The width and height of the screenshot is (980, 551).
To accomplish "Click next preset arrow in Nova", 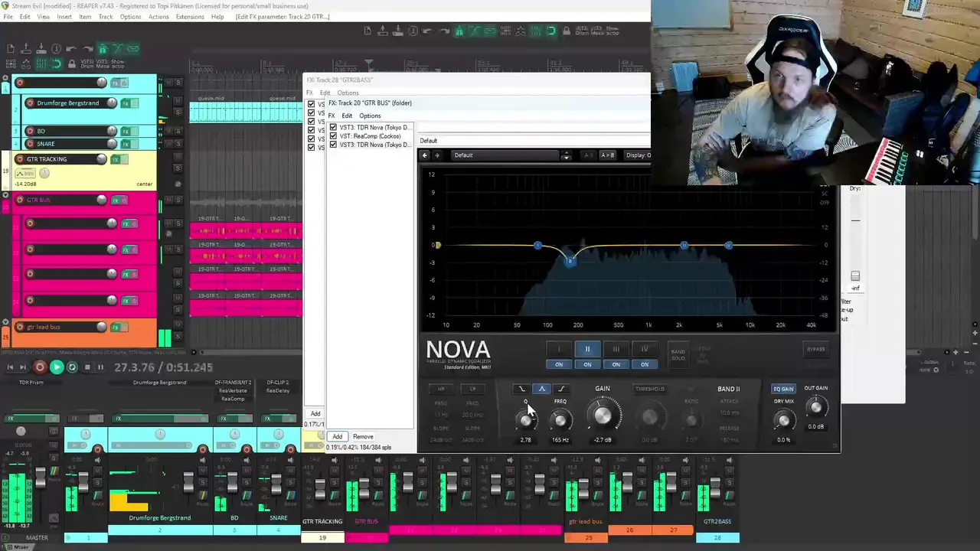I will point(437,155).
